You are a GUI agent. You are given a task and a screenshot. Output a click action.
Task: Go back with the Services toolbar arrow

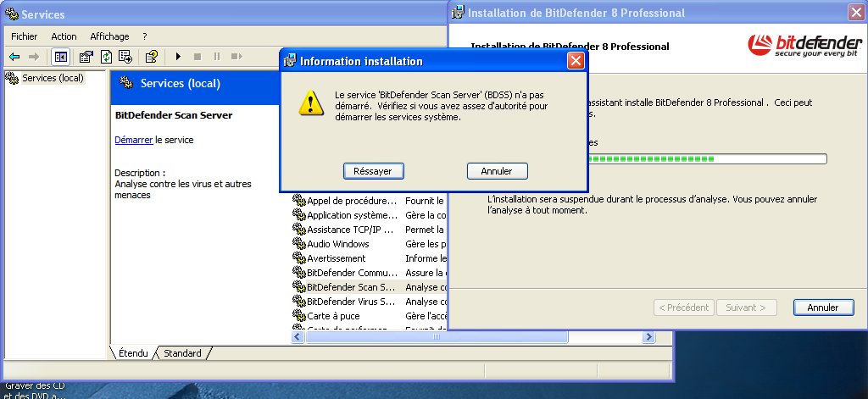coord(15,57)
